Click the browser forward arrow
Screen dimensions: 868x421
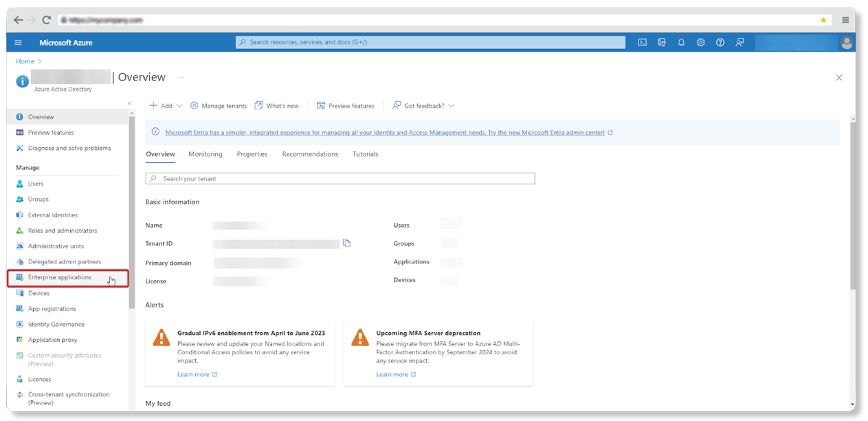32,20
